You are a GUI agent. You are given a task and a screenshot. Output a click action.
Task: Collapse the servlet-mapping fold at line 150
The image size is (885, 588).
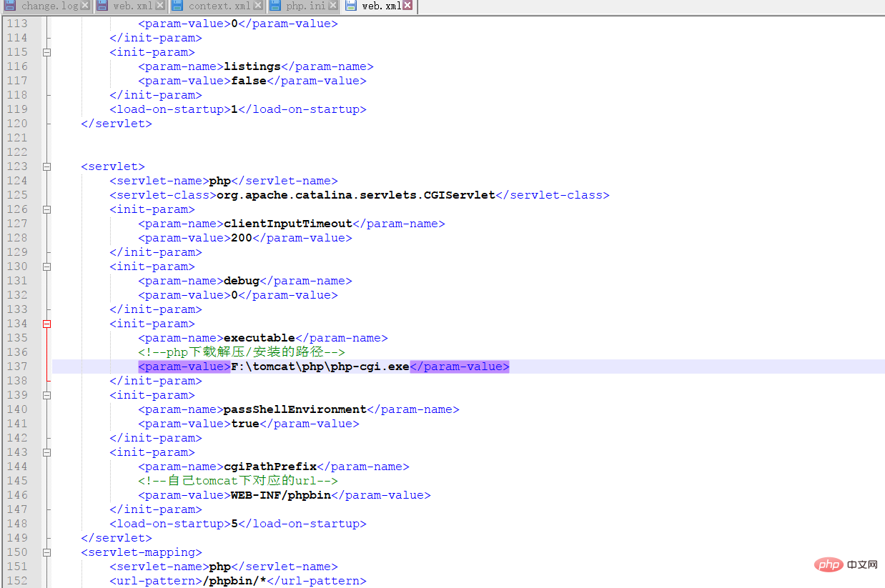[x=47, y=552]
